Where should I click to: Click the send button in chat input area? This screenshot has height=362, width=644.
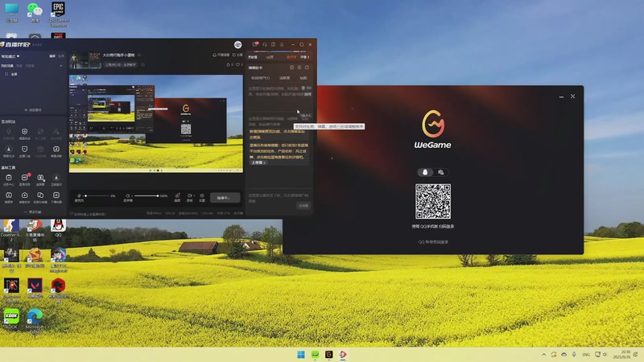coord(303,206)
